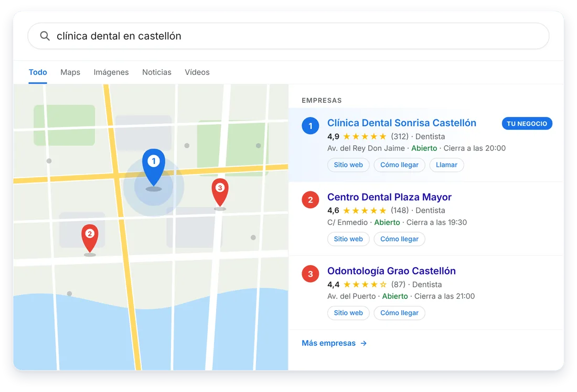Open Centro Dental Plaza Mayor listing
Viewport: 577px width, 392px height.
[x=389, y=197]
